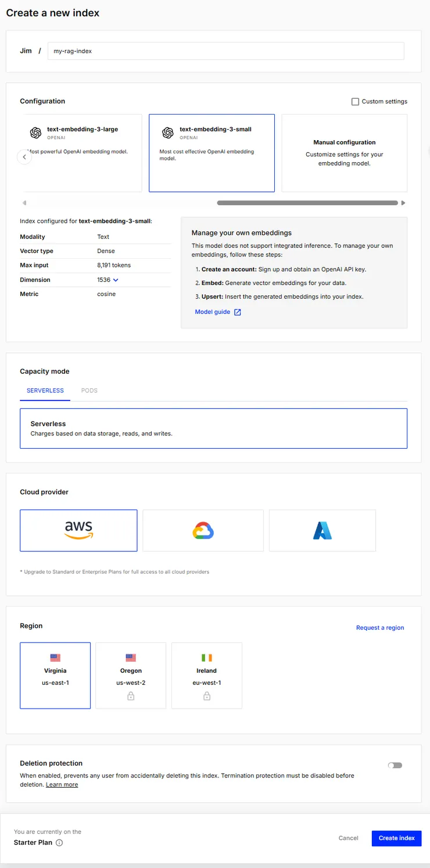Click the lock icon under Ireland region
This screenshot has height=868, width=430.
[x=206, y=696]
